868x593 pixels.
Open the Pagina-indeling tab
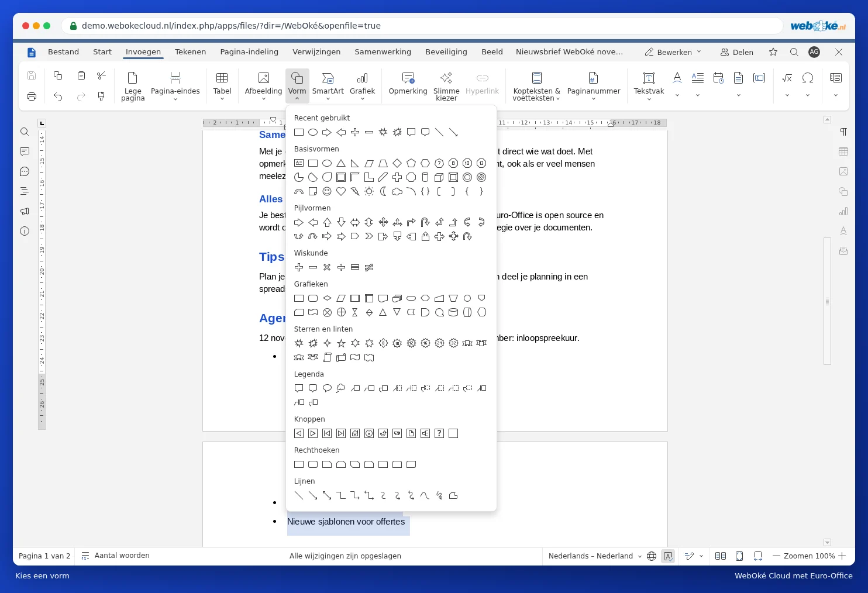(x=249, y=51)
